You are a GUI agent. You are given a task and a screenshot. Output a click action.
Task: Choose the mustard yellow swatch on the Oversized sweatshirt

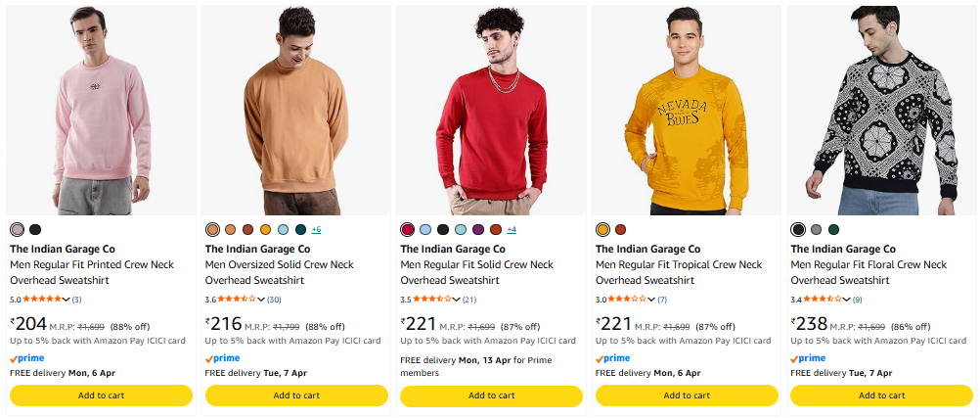tap(266, 229)
